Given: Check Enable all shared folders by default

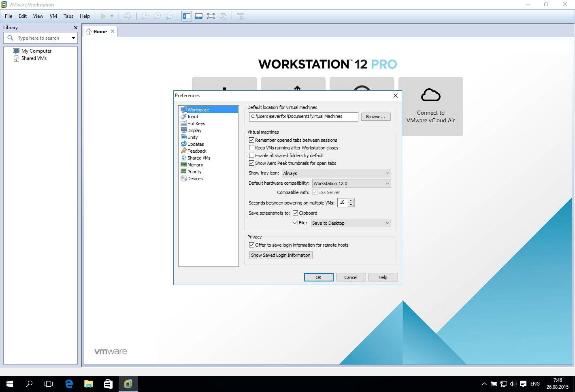Looking at the screenshot, I should pyautogui.click(x=251, y=156).
